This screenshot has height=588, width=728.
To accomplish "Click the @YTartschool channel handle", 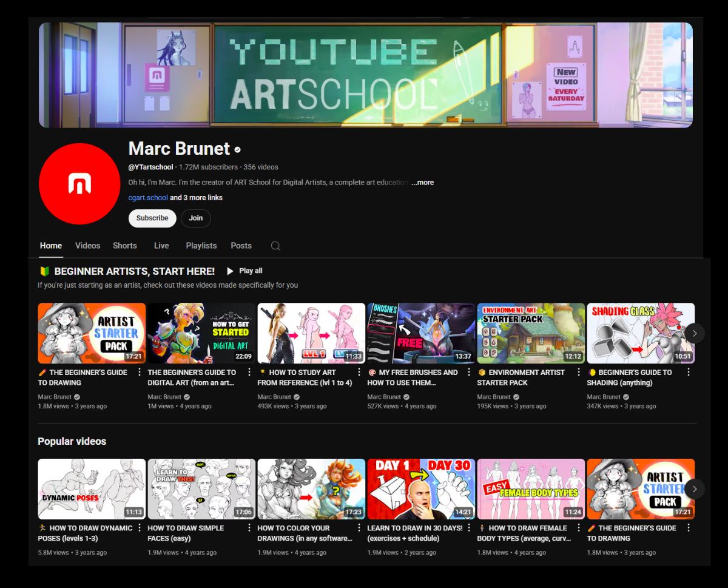I will click(x=150, y=167).
